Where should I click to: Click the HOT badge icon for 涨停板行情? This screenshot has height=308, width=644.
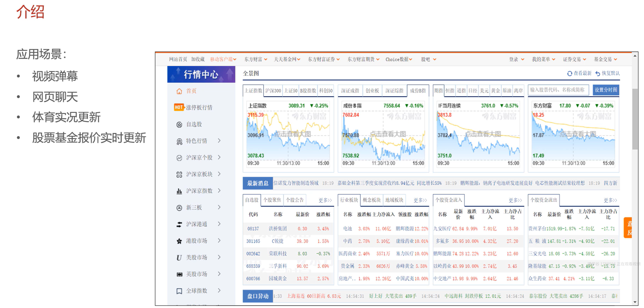(x=178, y=107)
